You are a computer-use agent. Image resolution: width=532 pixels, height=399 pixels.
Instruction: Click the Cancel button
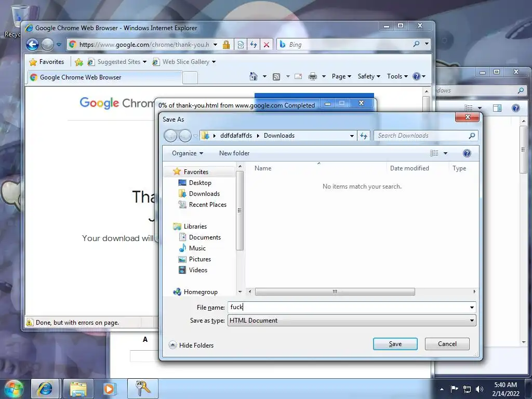coord(447,344)
